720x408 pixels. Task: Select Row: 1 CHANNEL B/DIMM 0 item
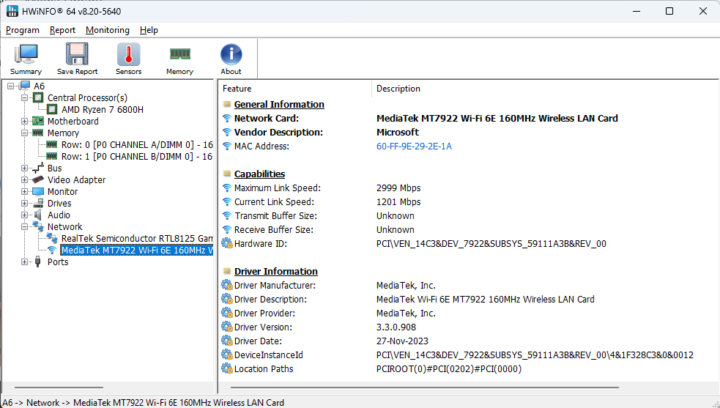coord(137,156)
